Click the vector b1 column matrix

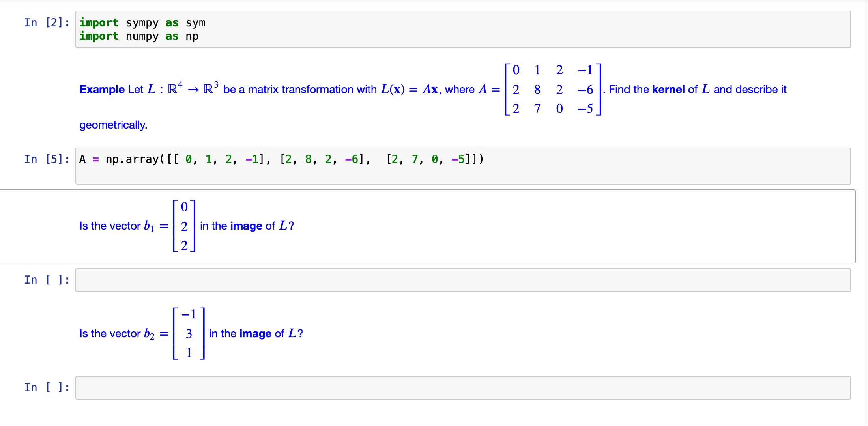point(184,226)
